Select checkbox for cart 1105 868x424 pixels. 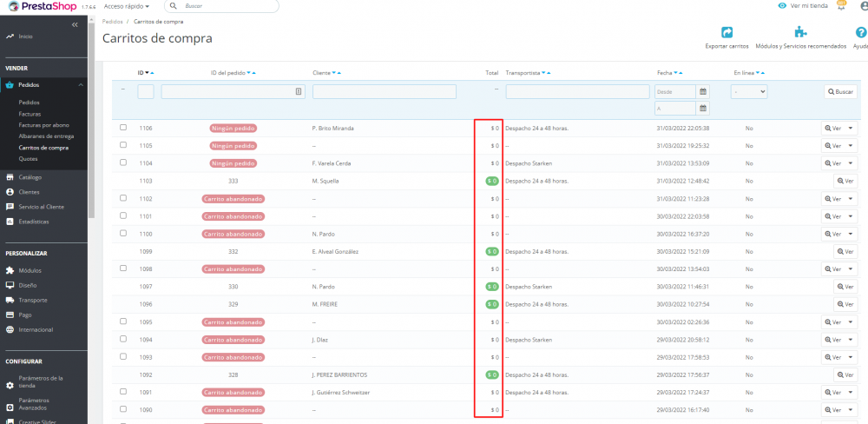coord(123,144)
